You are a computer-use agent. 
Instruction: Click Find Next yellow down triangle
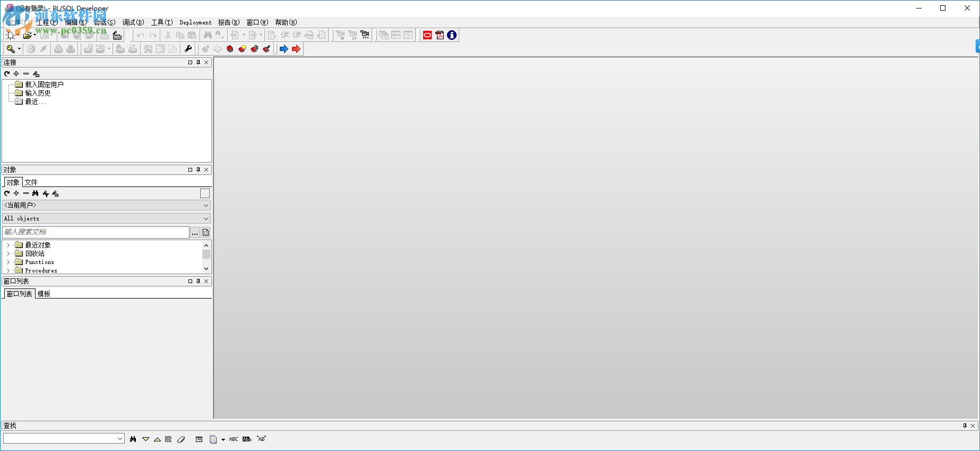(145, 439)
